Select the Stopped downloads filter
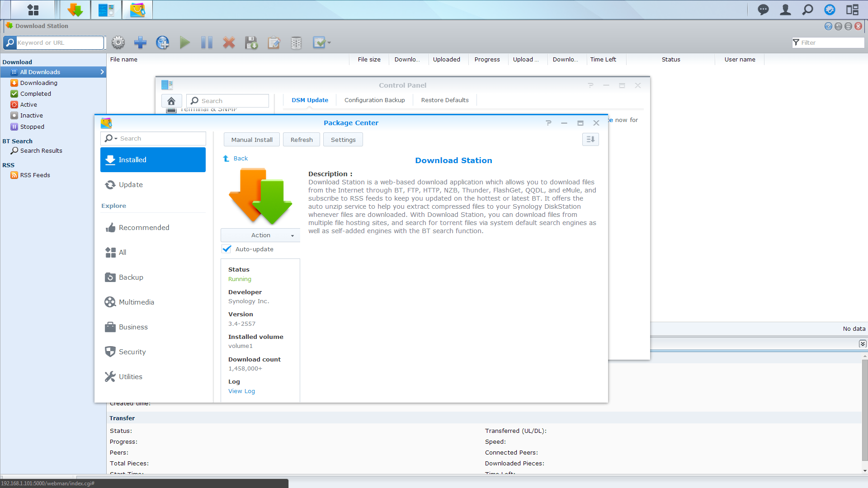The height and width of the screenshot is (488, 868). 53,127
